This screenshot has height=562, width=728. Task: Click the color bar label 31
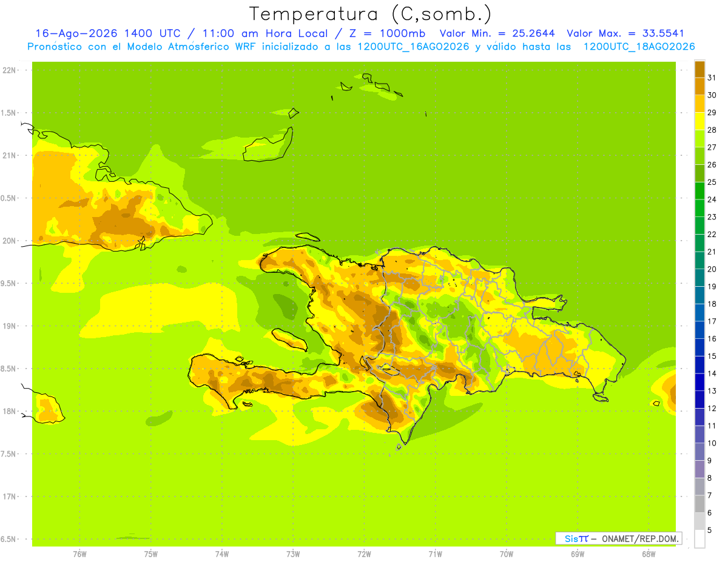pyautogui.click(x=712, y=77)
